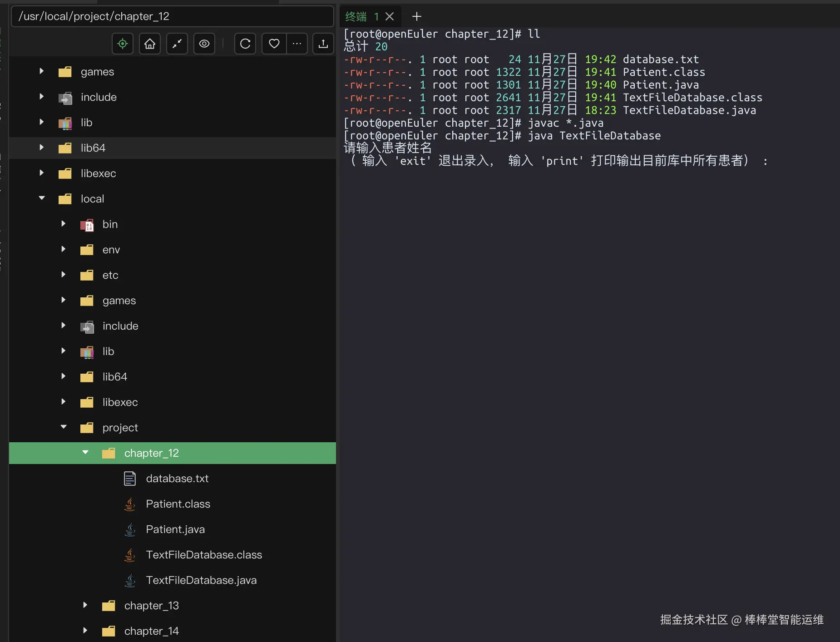Viewport: 840px width, 642px height.
Task: Click the collapse arrows toolbar icon
Action: pos(177,44)
